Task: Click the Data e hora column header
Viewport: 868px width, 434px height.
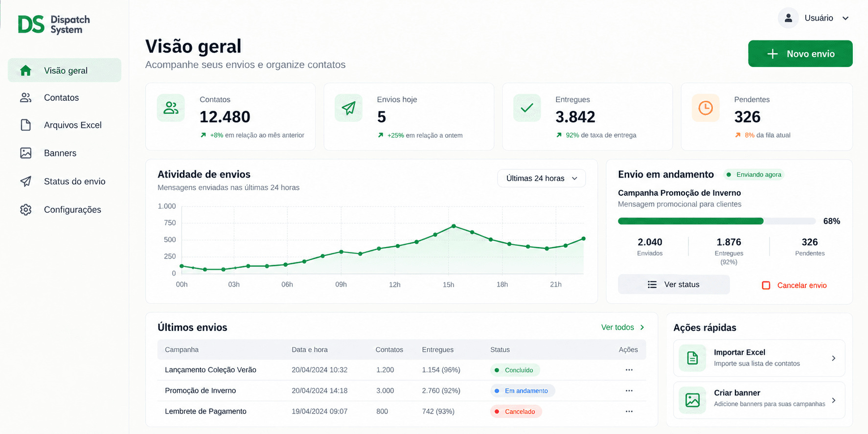Action: [310, 350]
